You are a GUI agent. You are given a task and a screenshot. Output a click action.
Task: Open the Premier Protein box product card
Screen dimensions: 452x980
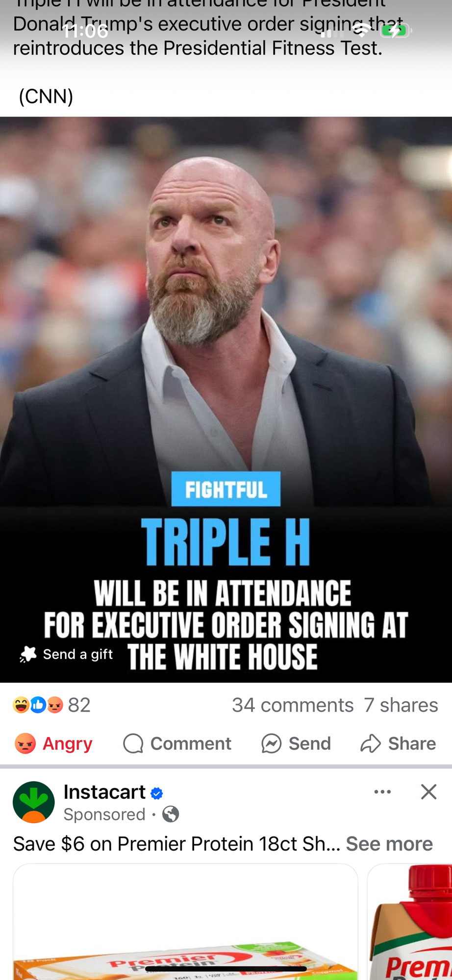click(x=185, y=922)
